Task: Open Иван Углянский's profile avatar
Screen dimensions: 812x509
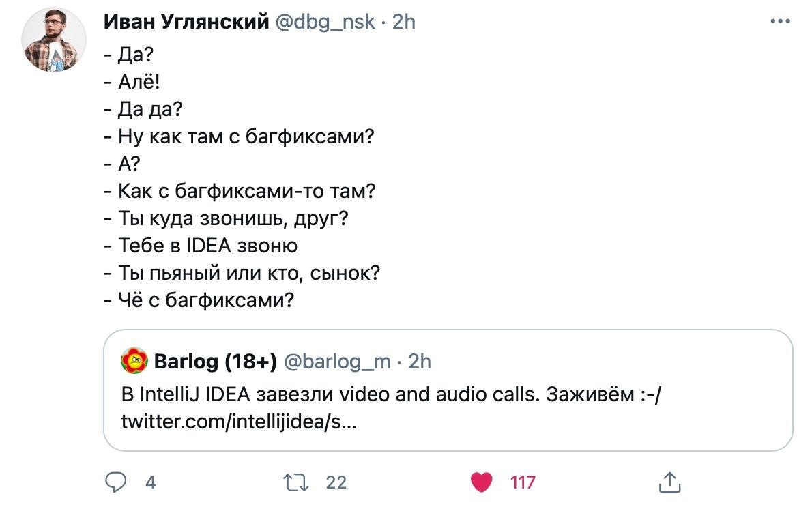Action: (55, 41)
